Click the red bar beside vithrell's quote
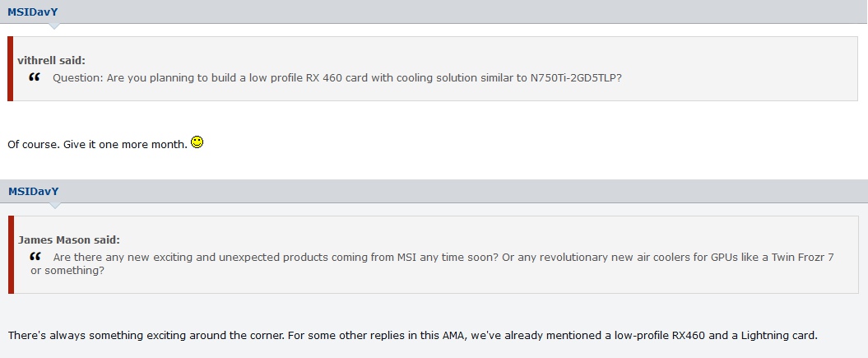Viewport: 868px width, 358px height. [x=10, y=68]
